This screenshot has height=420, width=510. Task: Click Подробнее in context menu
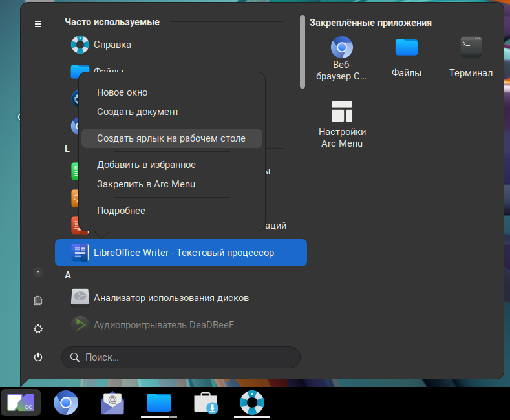pos(121,211)
